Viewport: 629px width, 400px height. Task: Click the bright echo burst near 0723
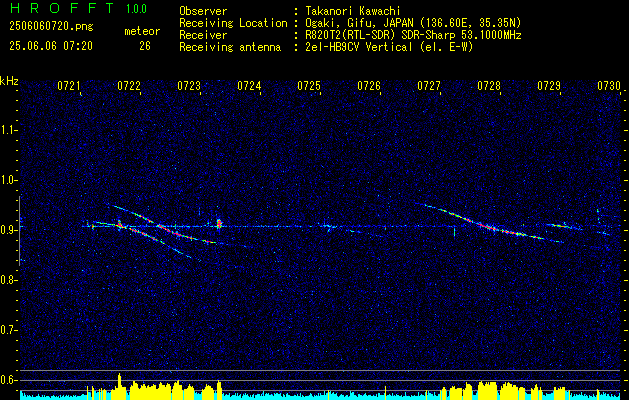[219, 224]
